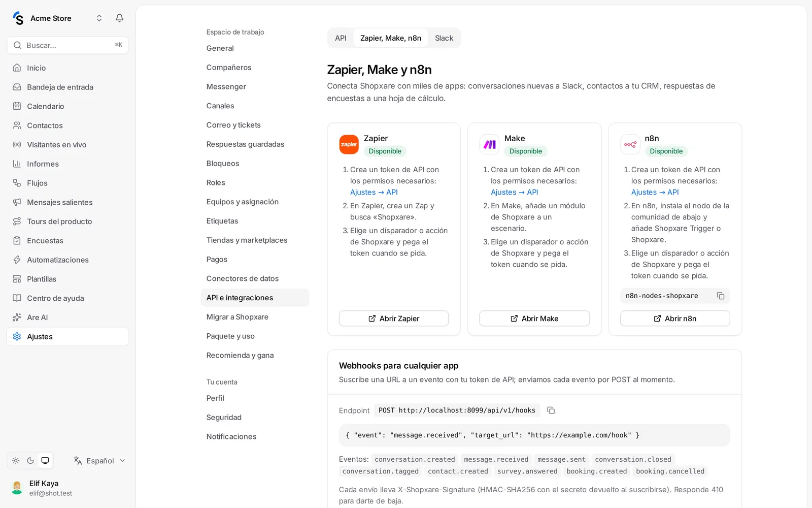Open Mensajes salientes section
Screen dimensions: 812x508
67,202
